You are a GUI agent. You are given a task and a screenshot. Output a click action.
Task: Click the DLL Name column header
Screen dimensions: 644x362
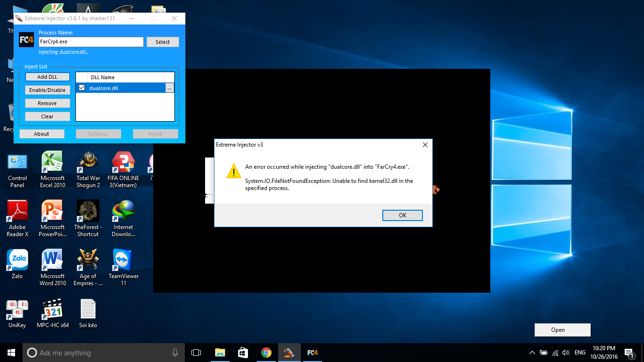click(x=126, y=77)
